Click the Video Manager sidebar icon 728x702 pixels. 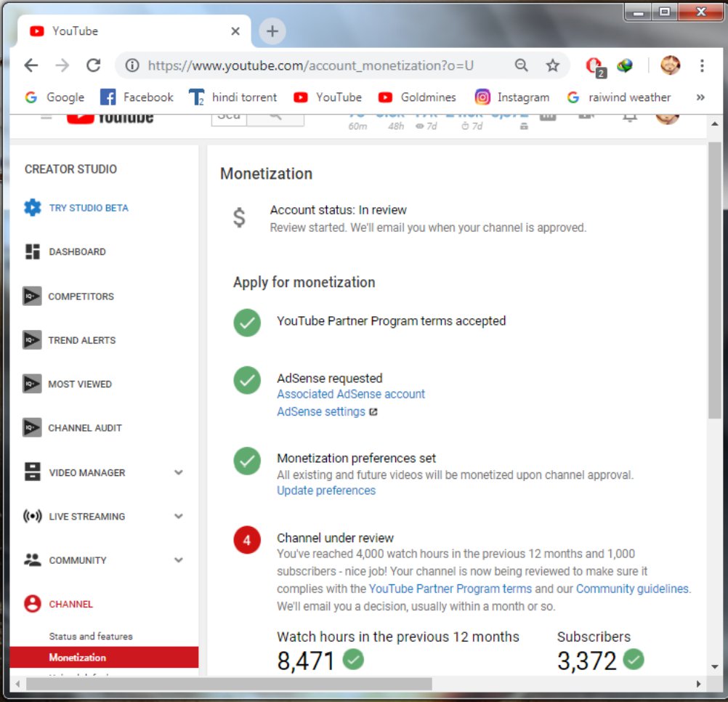(x=33, y=472)
